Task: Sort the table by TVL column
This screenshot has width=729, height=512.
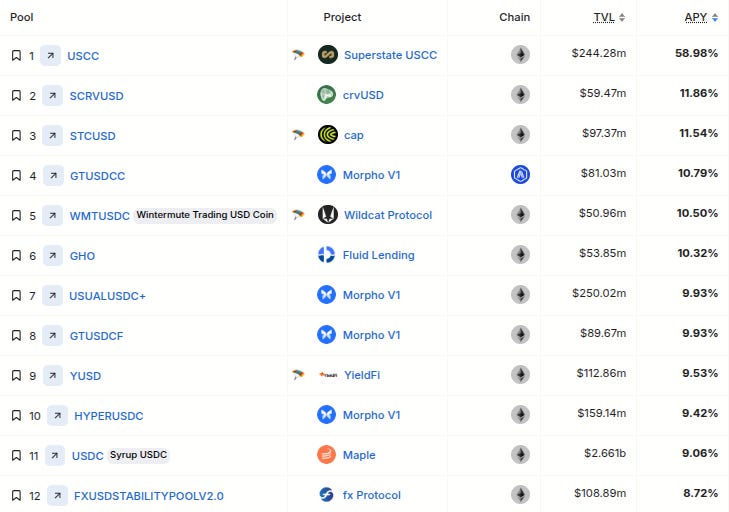Action: tap(609, 18)
